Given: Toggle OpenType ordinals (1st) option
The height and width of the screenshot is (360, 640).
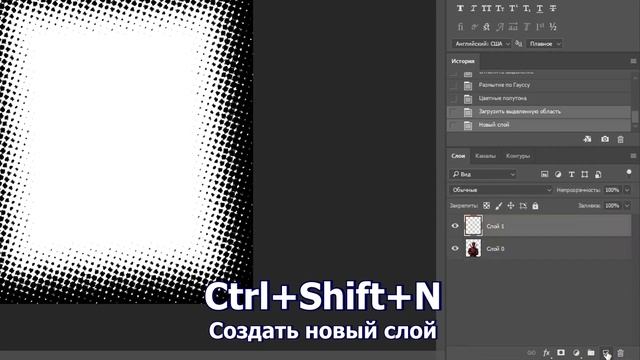Looking at the screenshot, I should (x=540, y=27).
